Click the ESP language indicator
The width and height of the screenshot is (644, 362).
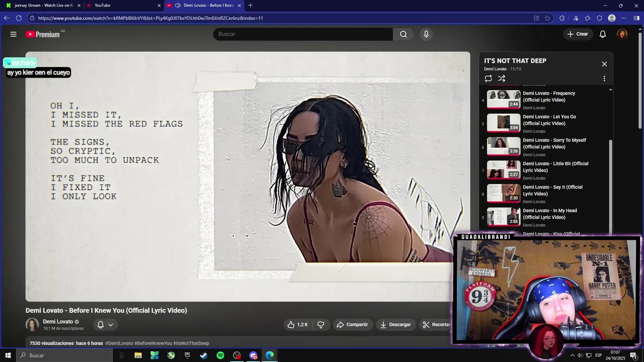(x=598, y=355)
